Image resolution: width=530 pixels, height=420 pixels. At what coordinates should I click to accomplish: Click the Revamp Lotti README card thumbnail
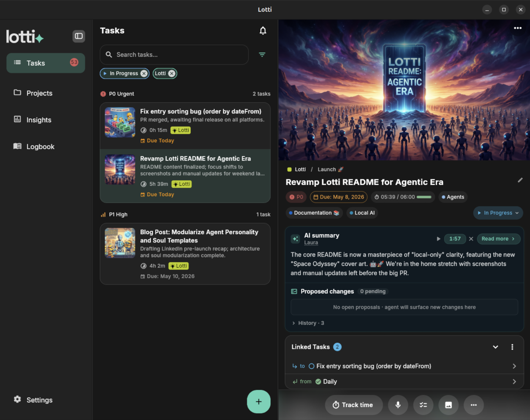click(120, 169)
